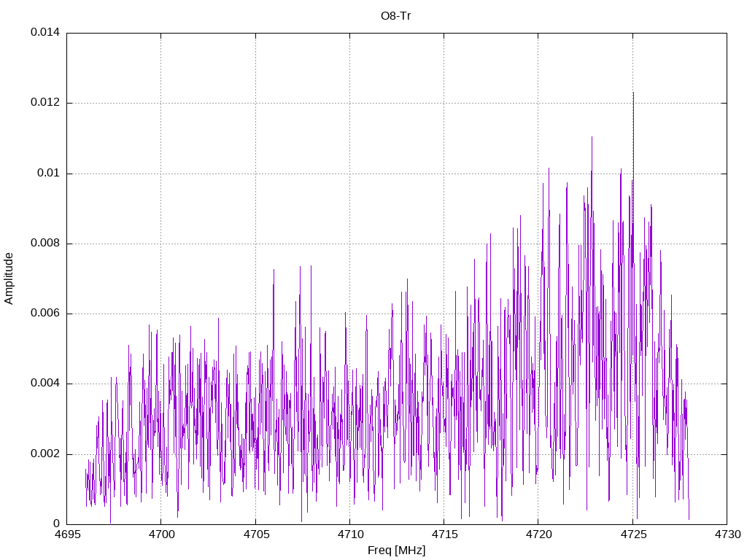Click the y-axis tick label 0.004
Image resolution: width=747 pixels, height=560 pixels.
point(45,384)
